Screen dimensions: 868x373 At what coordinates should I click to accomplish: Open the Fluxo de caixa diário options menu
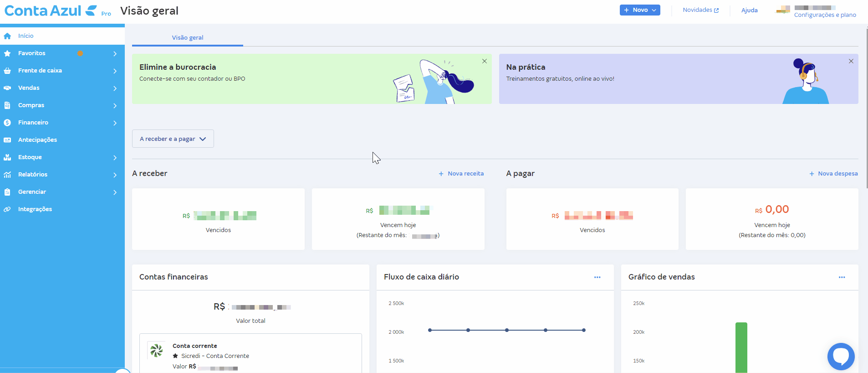coord(597,277)
